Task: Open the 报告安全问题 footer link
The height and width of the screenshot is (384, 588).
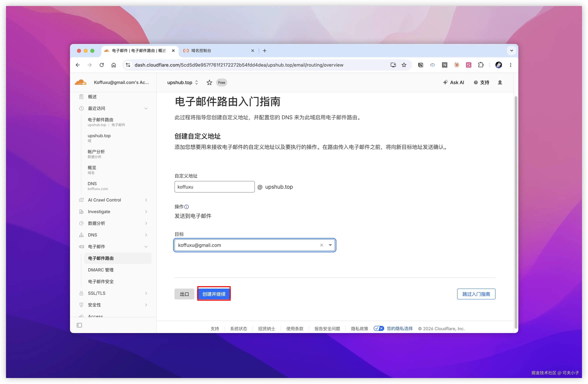Action: coord(327,329)
